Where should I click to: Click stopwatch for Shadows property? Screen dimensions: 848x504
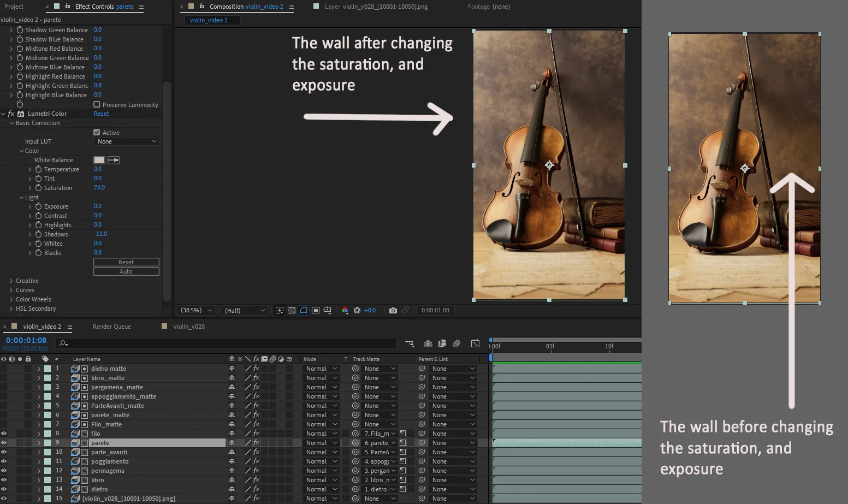click(38, 234)
